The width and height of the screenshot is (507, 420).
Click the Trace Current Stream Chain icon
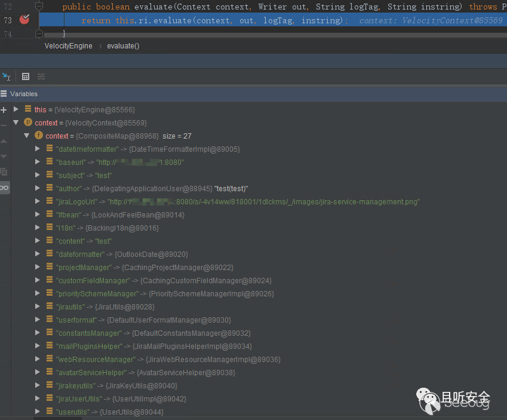pos(41,76)
